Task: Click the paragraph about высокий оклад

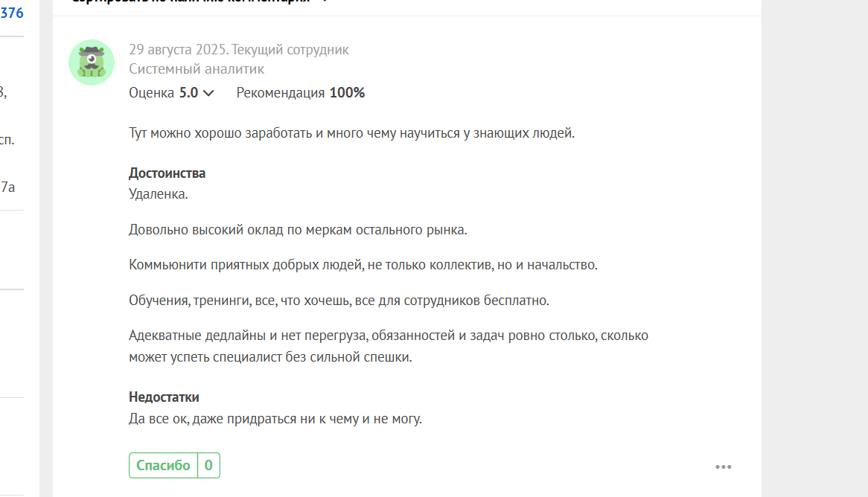Action: [298, 230]
